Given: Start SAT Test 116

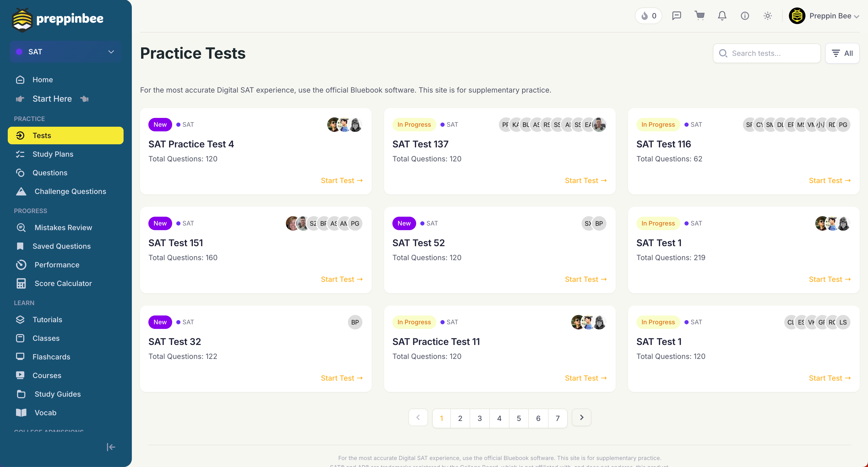Looking at the screenshot, I should pyautogui.click(x=829, y=181).
